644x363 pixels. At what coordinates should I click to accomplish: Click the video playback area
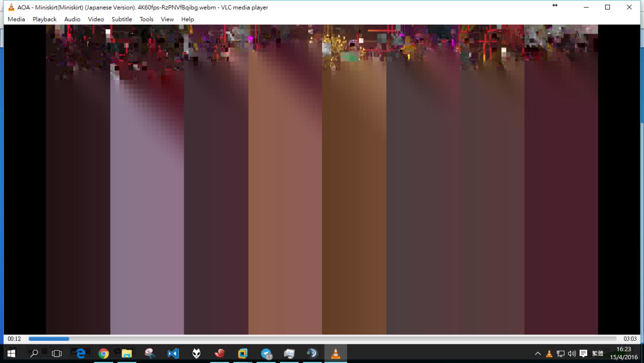[322, 179]
